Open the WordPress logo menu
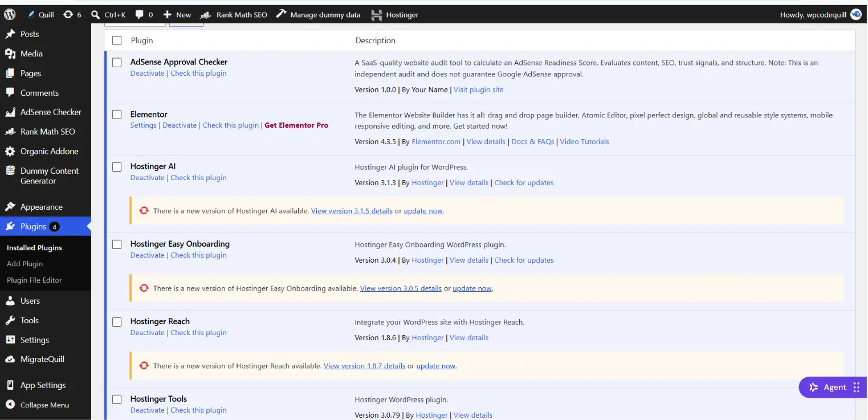This screenshot has width=868, height=420. pos(10,14)
